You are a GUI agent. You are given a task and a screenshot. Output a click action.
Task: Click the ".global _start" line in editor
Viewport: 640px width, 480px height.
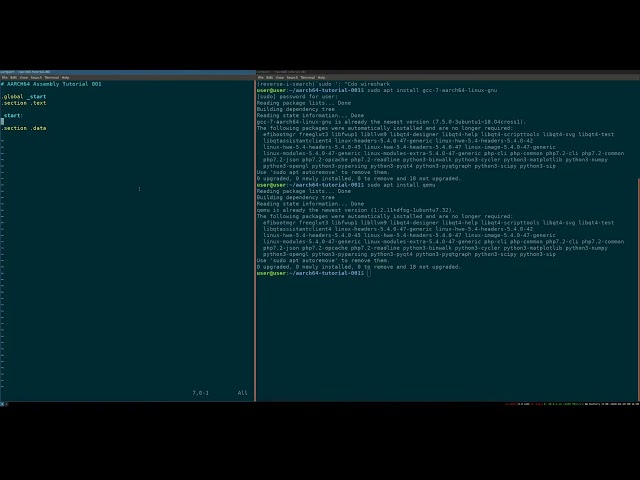(24, 97)
